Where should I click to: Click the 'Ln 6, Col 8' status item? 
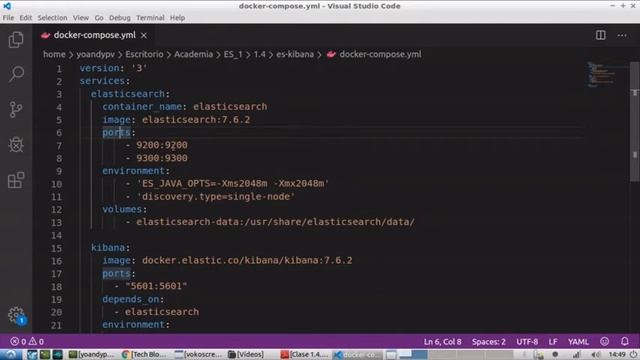point(442,342)
